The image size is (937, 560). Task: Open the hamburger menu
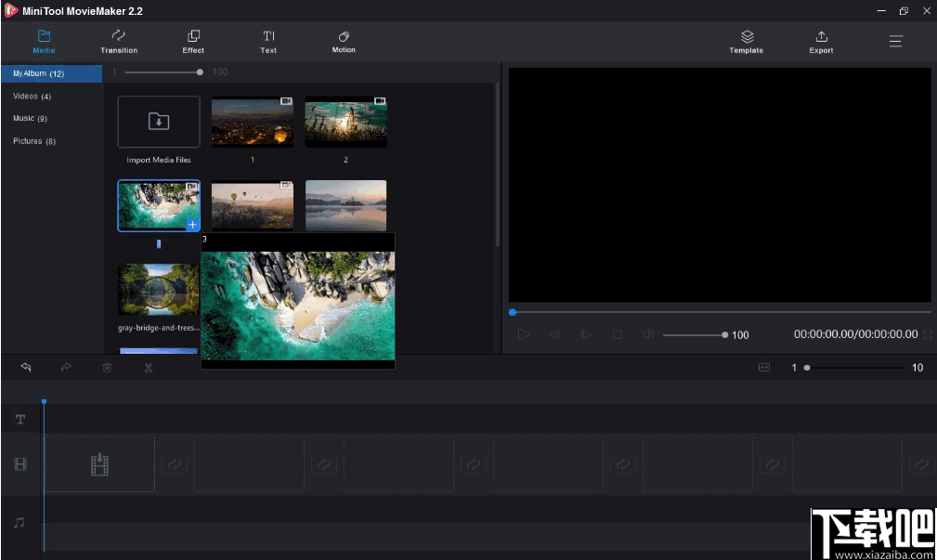coord(895,41)
